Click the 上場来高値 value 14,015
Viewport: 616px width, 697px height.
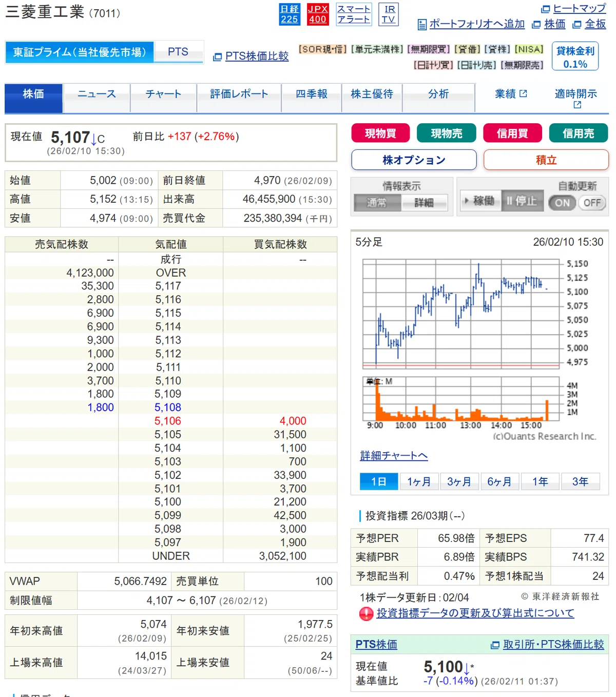[151, 656]
